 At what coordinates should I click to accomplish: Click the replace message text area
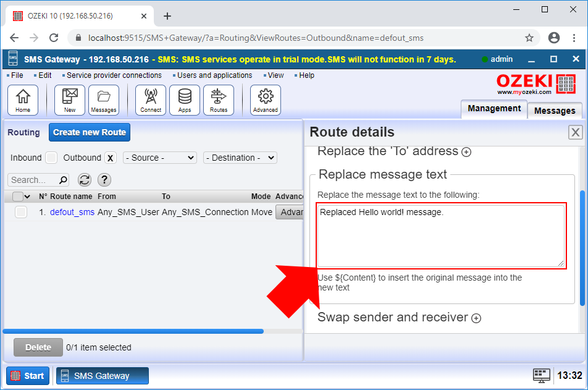pos(441,236)
